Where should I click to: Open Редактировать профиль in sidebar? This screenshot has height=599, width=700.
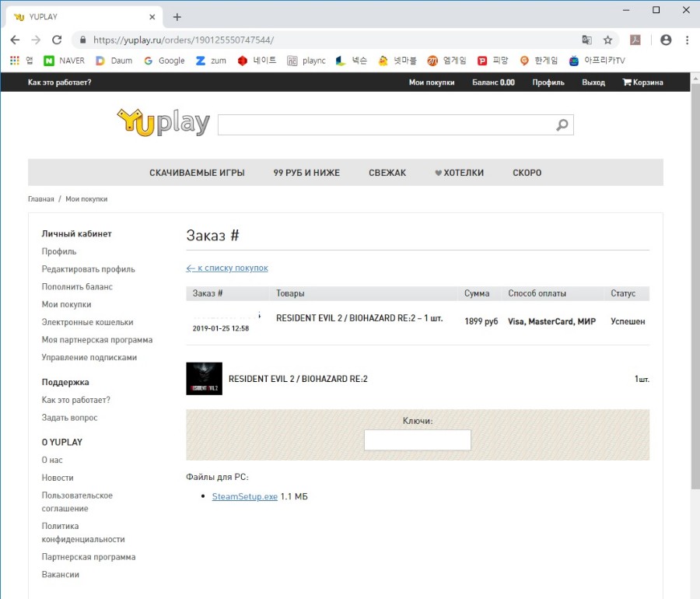tap(89, 269)
